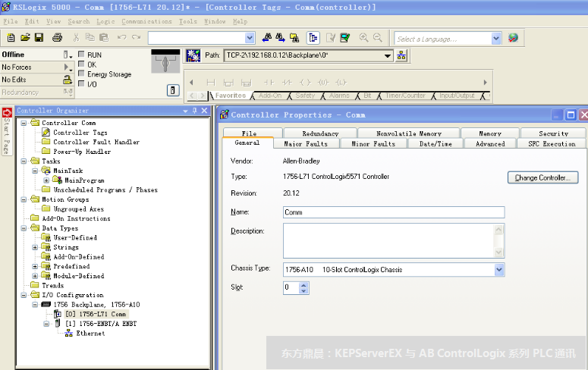Click the New project toolbar icon

(x=11, y=37)
